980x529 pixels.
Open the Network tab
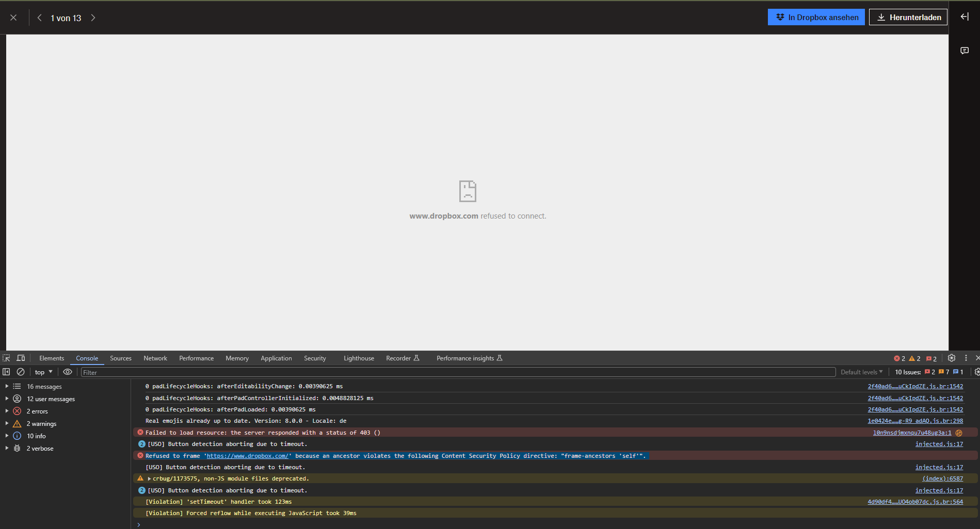point(155,358)
